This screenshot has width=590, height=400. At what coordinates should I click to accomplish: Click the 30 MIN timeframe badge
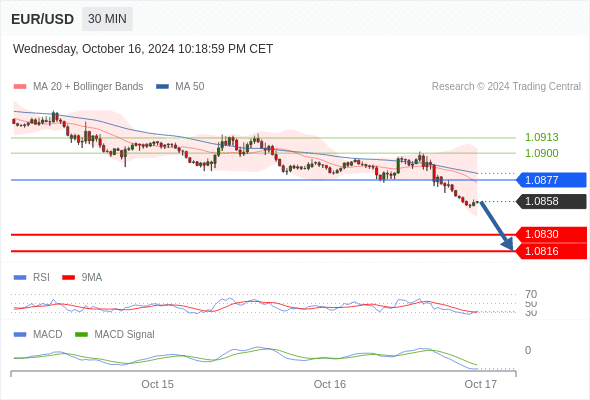tap(107, 18)
